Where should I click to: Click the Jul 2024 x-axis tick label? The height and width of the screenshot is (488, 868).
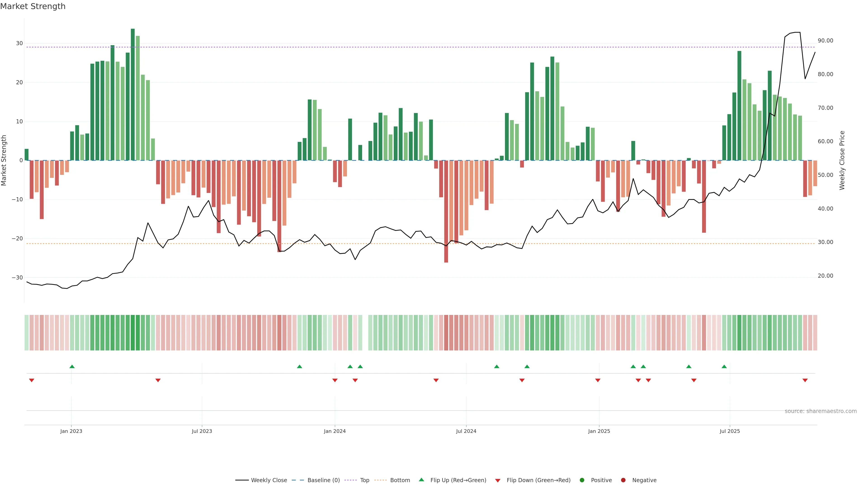coord(466,431)
